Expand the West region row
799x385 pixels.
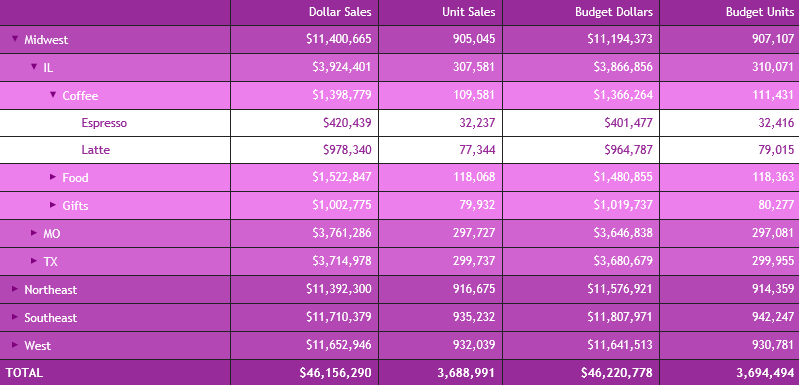tap(15, 345)
